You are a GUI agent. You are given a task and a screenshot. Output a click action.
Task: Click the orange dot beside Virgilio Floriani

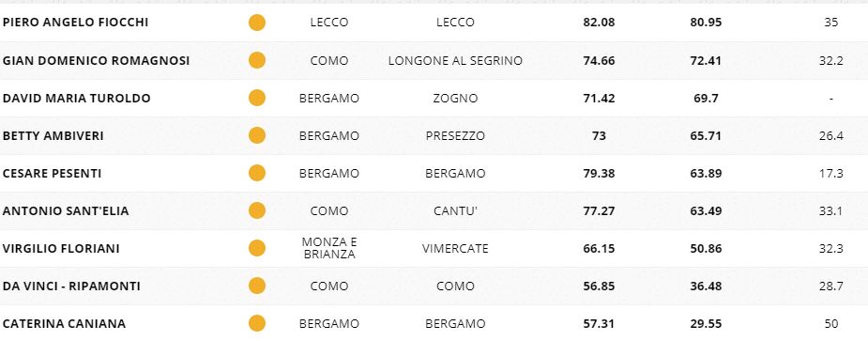point(257,248)
